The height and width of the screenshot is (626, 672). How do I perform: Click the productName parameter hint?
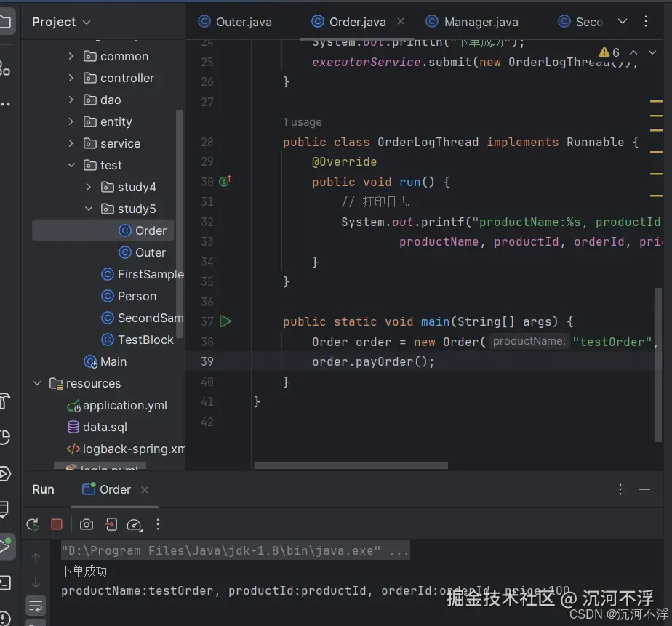(x=529, y=341)
